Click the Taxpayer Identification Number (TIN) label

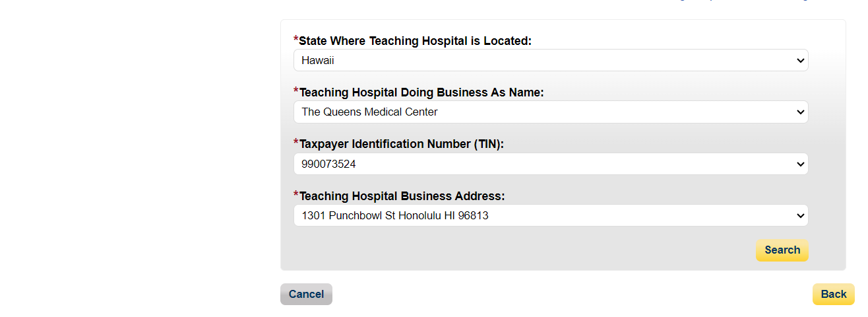point(401,144)
